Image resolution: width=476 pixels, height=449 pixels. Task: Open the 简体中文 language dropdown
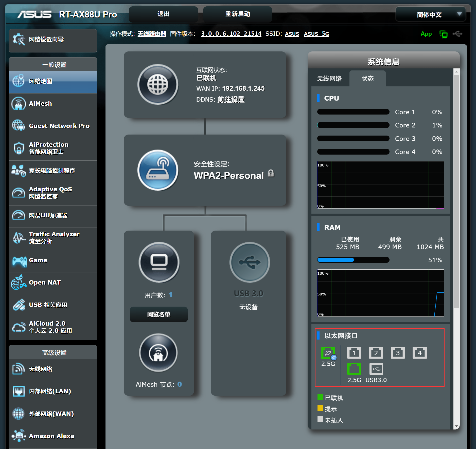point(430,14)
